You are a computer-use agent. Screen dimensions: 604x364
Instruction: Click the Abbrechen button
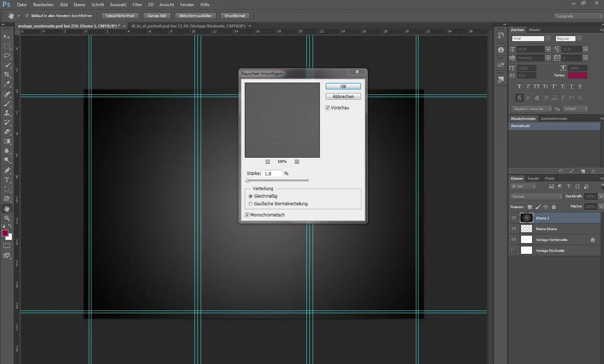(343, 97)
